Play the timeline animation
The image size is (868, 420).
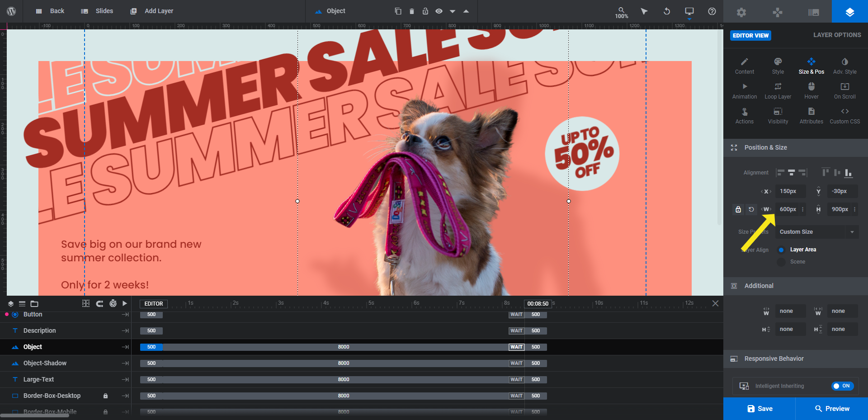125,304
